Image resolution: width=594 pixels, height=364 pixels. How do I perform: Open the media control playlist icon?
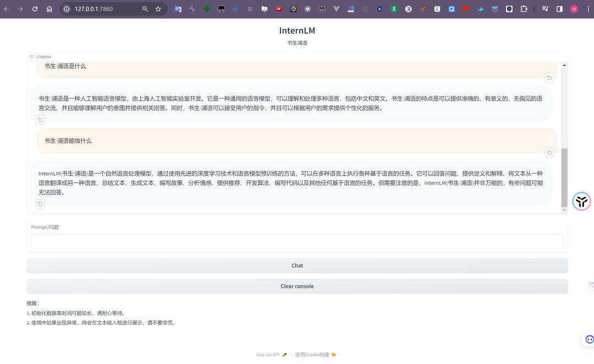click(545, 9)
